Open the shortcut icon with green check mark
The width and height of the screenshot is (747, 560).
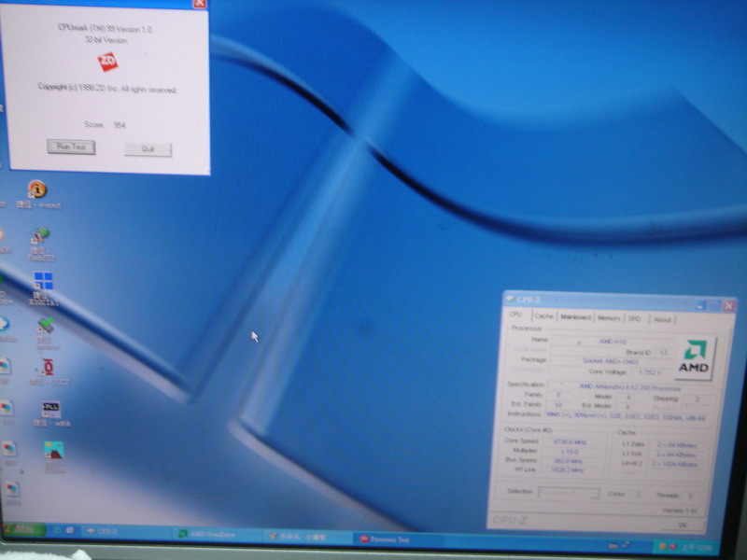pyautogui.click(x=45, y=326)
